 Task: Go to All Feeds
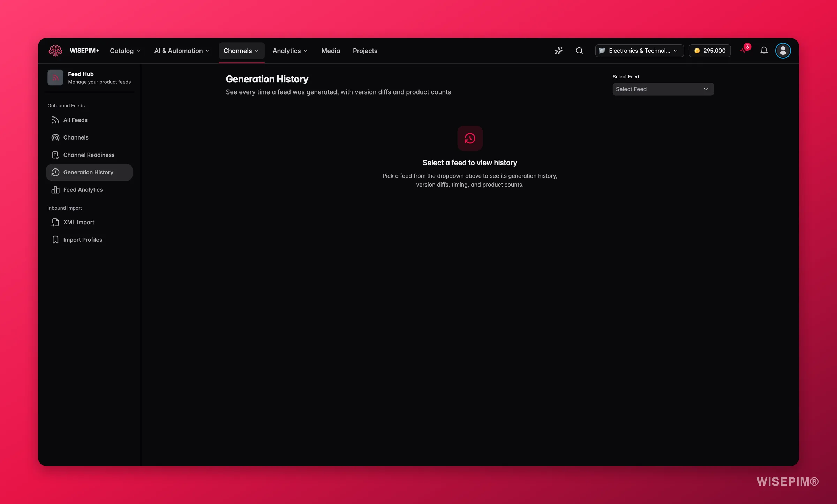(x=89, y=120)
